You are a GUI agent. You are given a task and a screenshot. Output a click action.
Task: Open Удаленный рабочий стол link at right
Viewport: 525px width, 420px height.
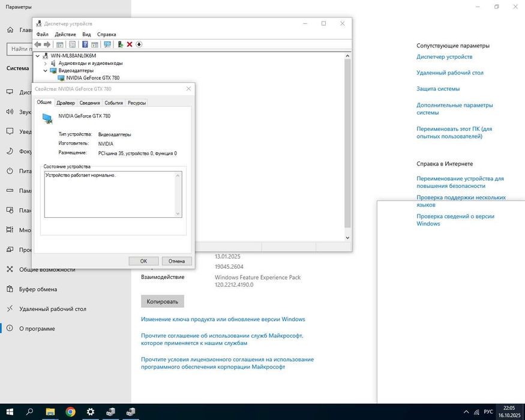pos(450,73)
